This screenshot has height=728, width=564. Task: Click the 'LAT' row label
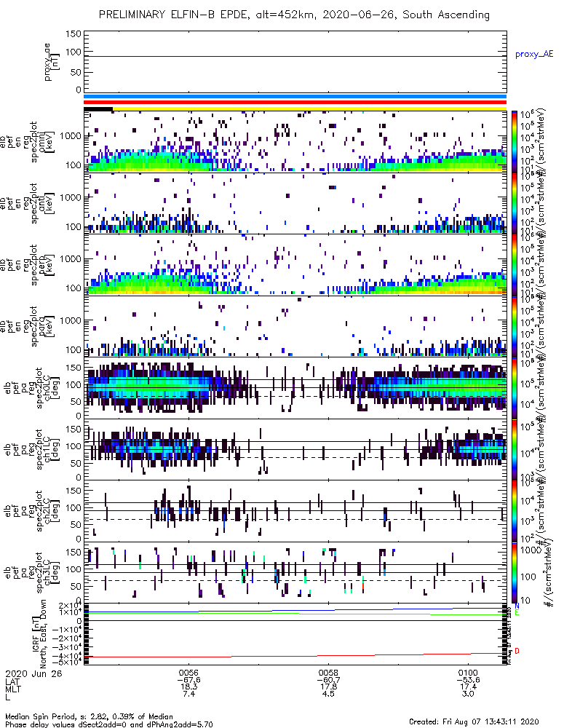click(x=12, y=681)
